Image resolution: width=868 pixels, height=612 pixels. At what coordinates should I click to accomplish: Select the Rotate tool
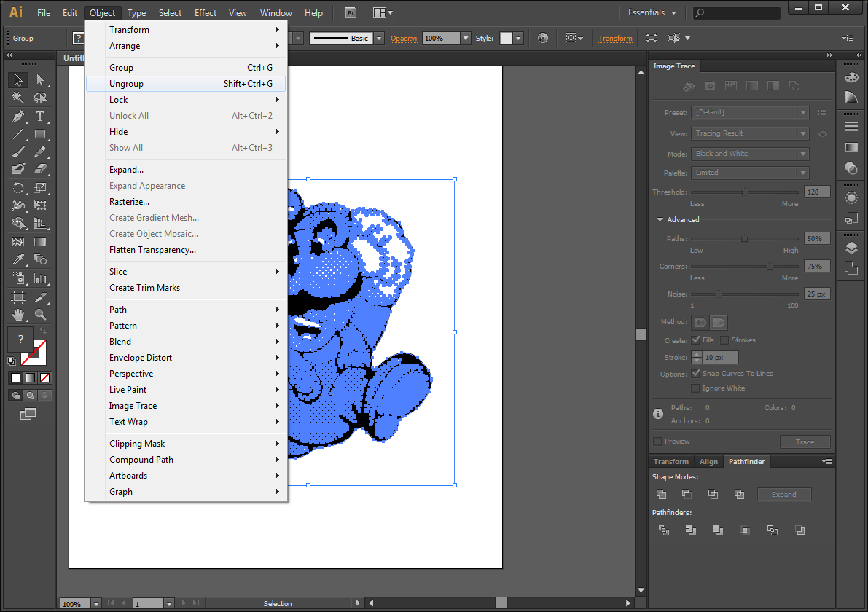click(x=18, y=188)
